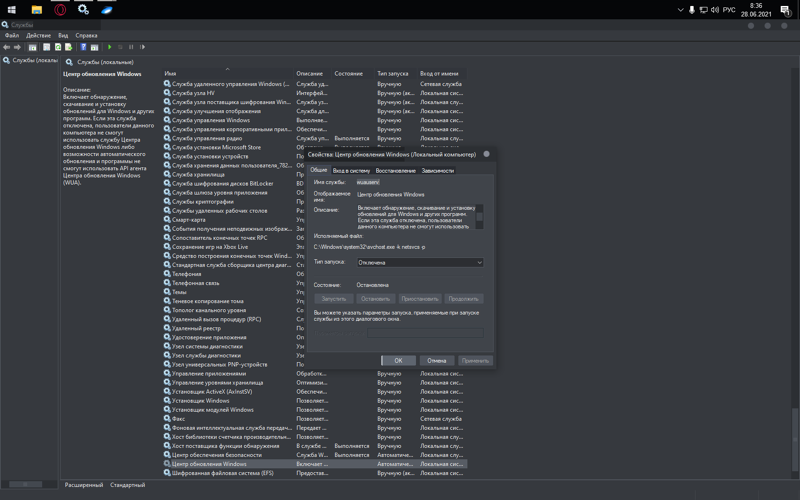Sort by the Тип запуска column header
This screenshot has height=500, width=800.
point(396,73)
